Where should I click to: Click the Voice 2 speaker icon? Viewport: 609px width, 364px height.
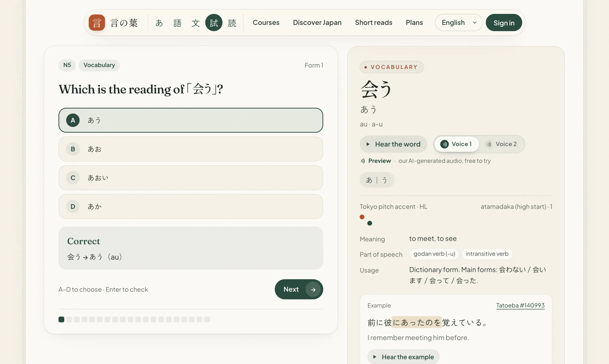point(489,144)
